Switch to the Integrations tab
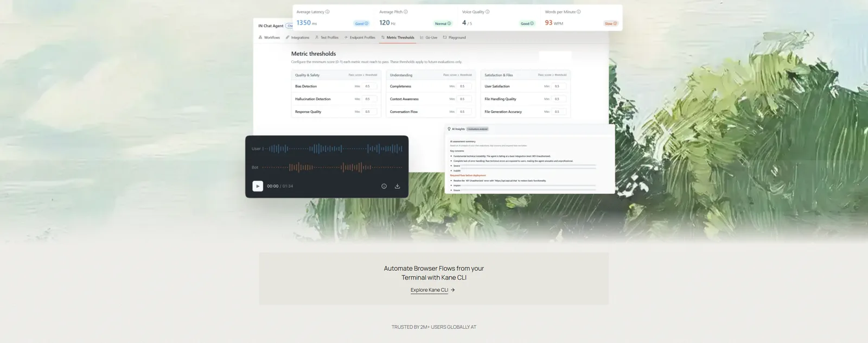Screen dimensions: 868x343 coord(297,37)
